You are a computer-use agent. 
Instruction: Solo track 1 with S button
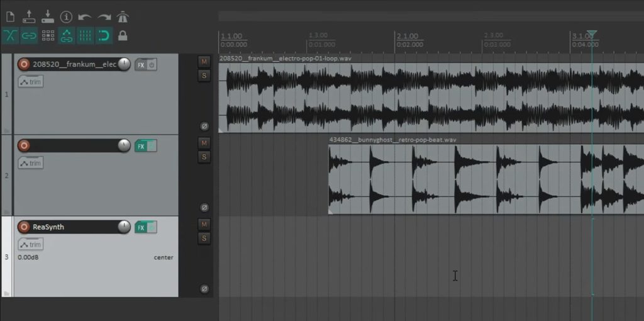204,76
